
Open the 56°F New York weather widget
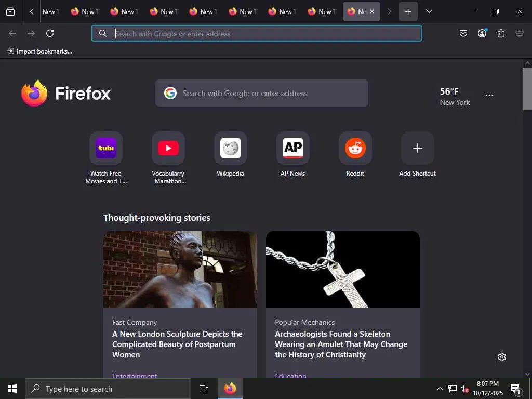tap(455, 96)
